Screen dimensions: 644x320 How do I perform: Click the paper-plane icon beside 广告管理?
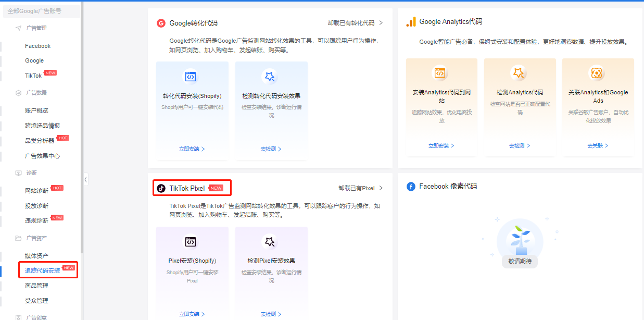coord(18,28)
